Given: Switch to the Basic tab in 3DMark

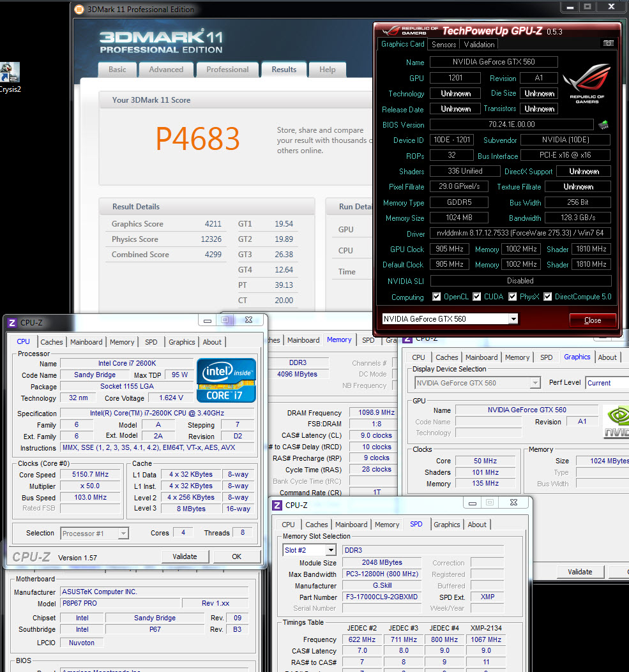Looking at the screenshot, I should pos(117,70).
